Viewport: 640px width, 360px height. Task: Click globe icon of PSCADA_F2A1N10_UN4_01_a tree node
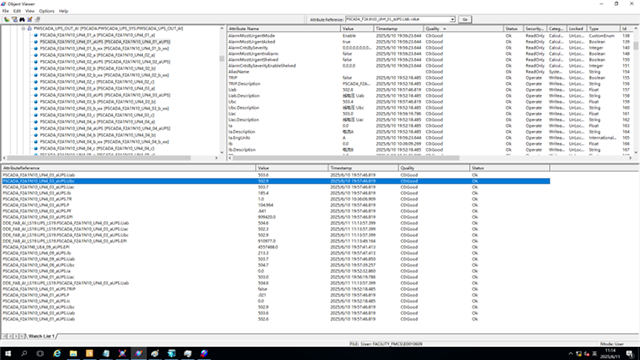coord(36,35)
